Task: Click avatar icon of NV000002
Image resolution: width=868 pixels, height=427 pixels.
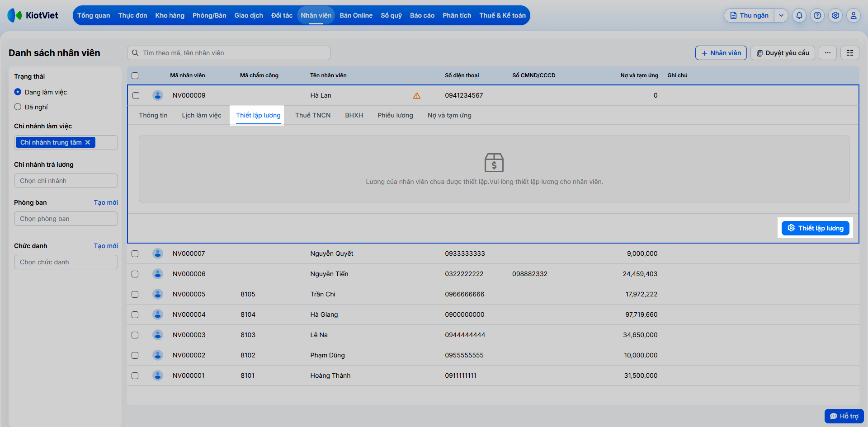Action: (x=158, y=355)
